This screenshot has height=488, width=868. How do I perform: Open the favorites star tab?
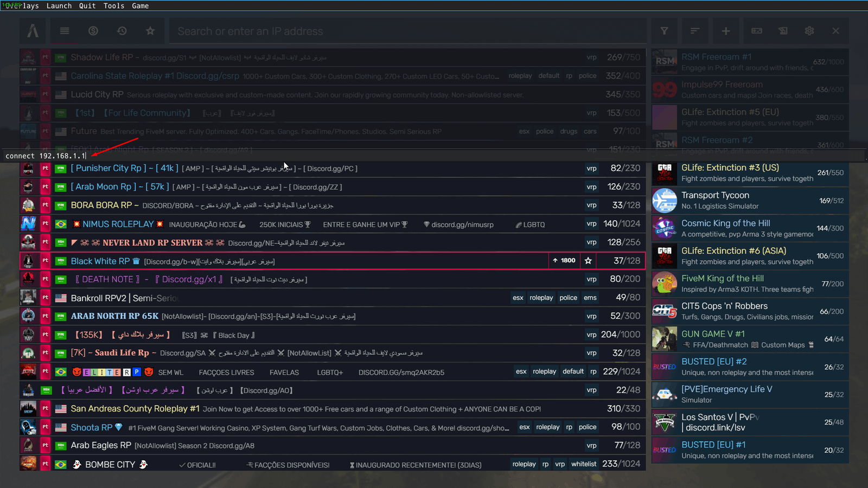click(150, 31)
